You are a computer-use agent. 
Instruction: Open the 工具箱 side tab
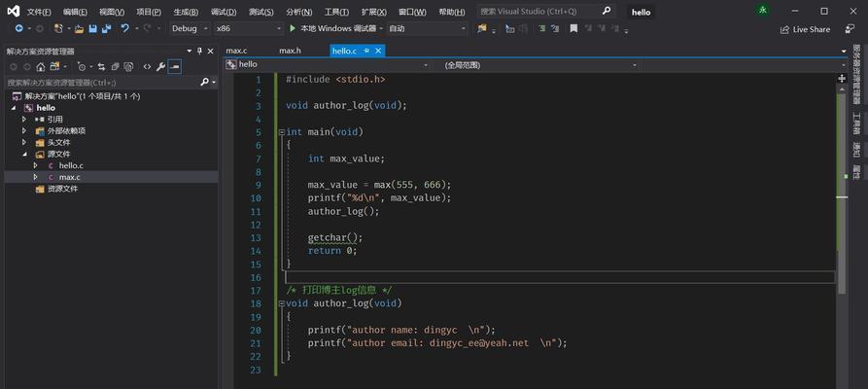(856, 124)
